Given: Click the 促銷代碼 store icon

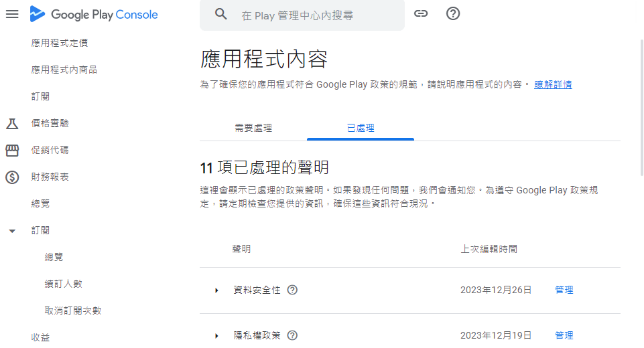Looking at the screenshot, I should click(12, 150).
